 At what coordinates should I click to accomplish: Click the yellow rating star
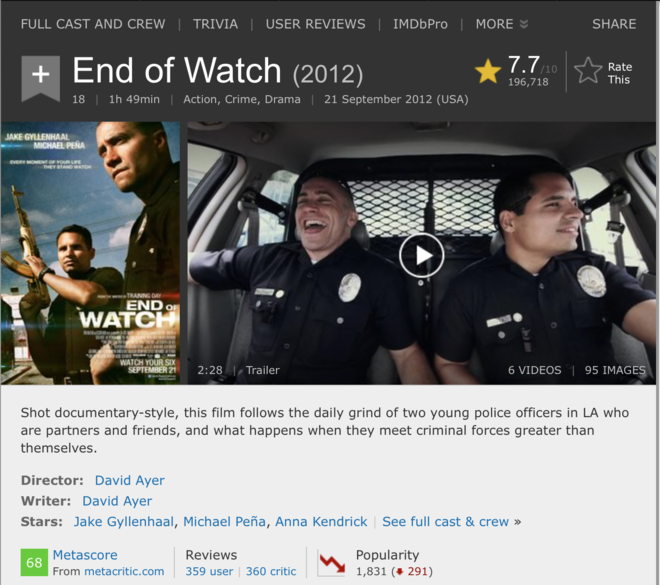click(488, 71)
